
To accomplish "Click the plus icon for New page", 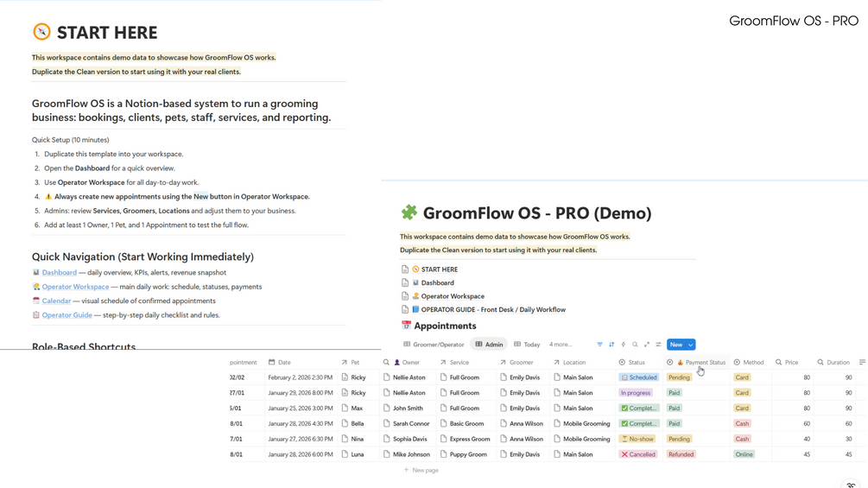I will coord(406,470).
